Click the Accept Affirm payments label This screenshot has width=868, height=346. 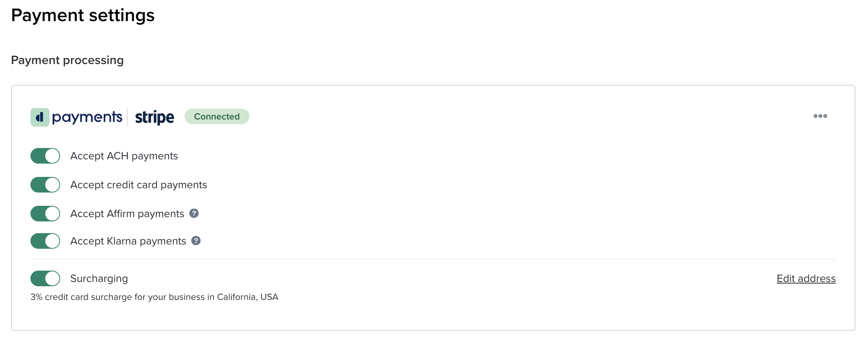point(127,214)
